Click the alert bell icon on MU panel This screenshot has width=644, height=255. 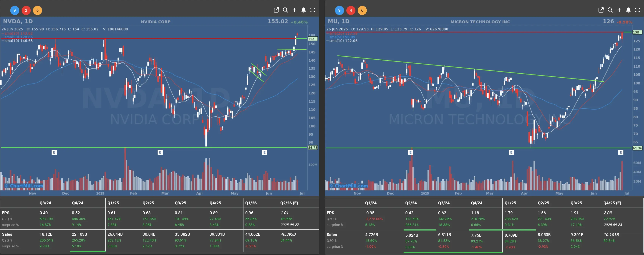(x=628, y=10)
